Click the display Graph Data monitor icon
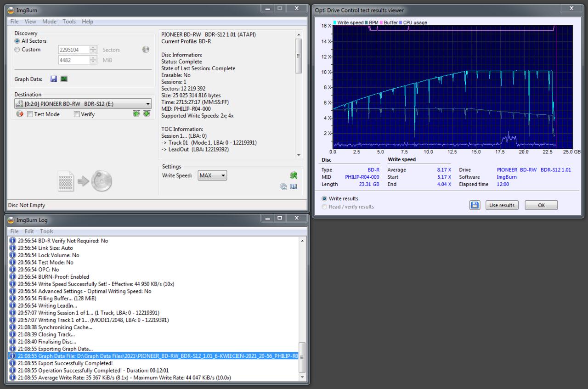The width and height of the screenshot is (588, 389). point(64,79)
